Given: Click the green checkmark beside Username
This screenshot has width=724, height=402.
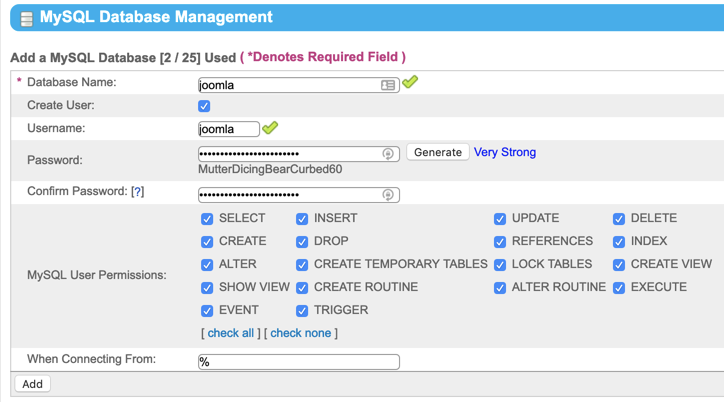Looking at the screenshot, I should [270, 128].
